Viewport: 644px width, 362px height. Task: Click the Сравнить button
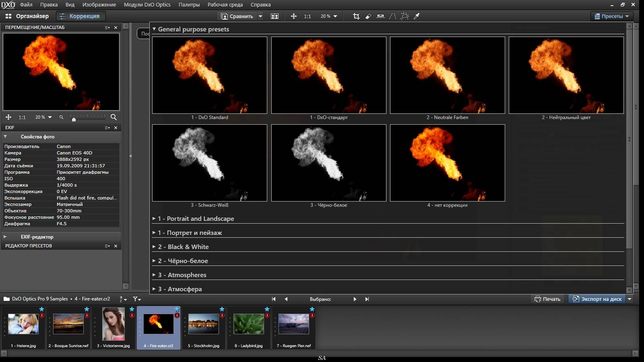[237, 16]
